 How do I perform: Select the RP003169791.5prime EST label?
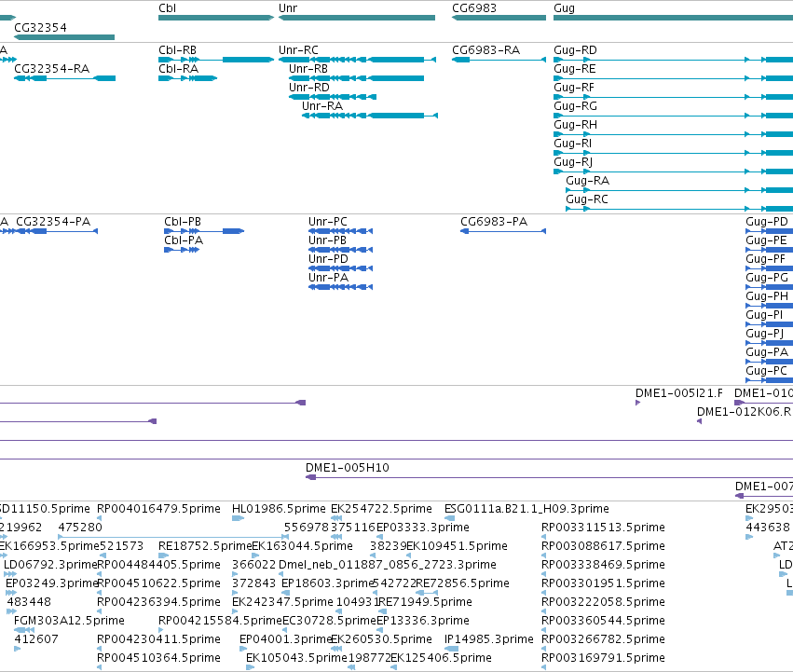pyautogui.click(x=603, y=658)
